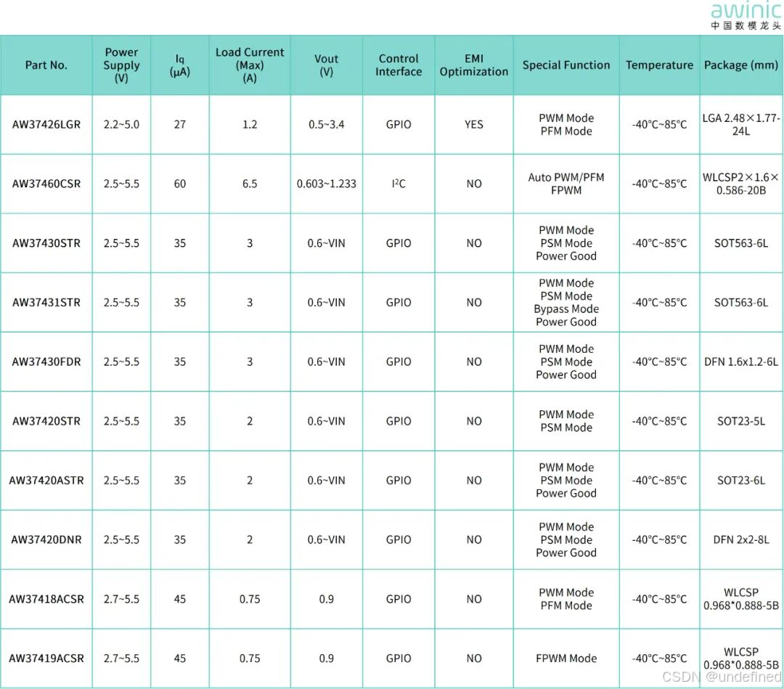Click the 'SOT23-5L' package cell

(x=741, y=421)
